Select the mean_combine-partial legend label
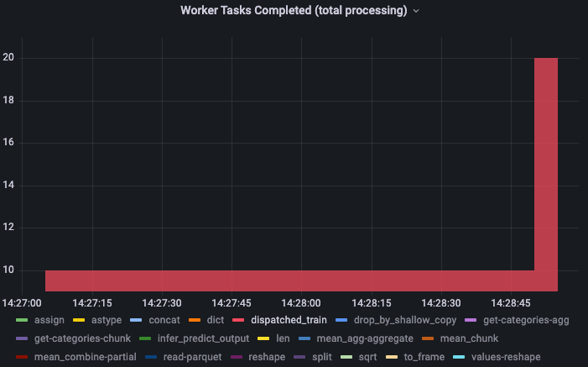 tap(85, 357)
